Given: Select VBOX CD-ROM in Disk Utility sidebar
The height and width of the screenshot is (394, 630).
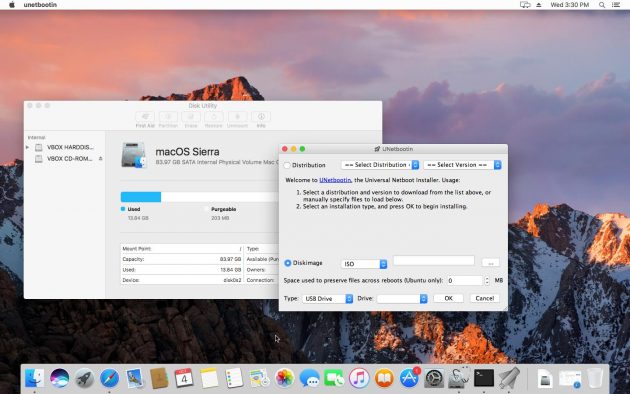Looking at the screenshot, I should tap(64, 159).
